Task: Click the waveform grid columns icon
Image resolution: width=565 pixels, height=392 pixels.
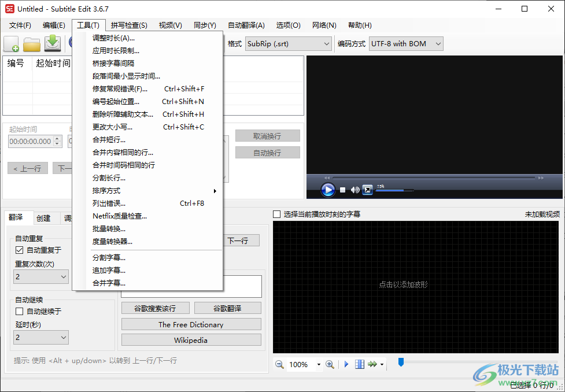Action: pos(360,364)
